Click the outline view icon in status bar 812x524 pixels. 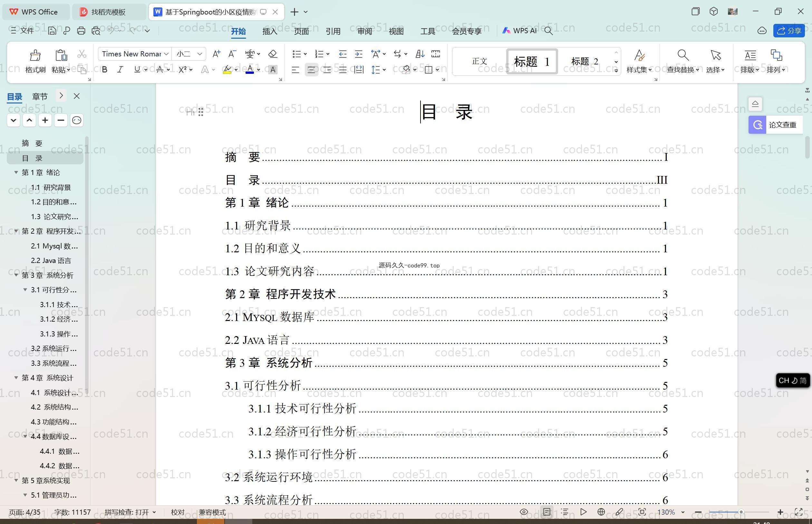point(565,512)
